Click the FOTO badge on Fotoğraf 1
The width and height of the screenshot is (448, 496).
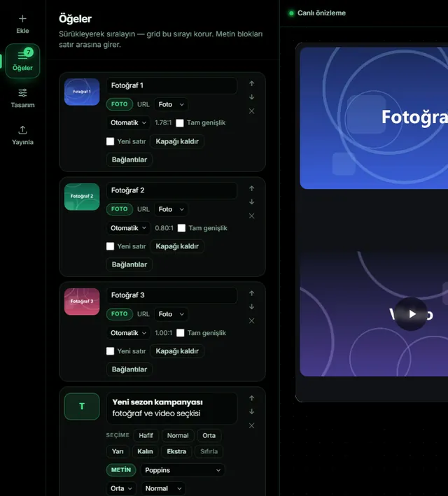pos(120,104)
